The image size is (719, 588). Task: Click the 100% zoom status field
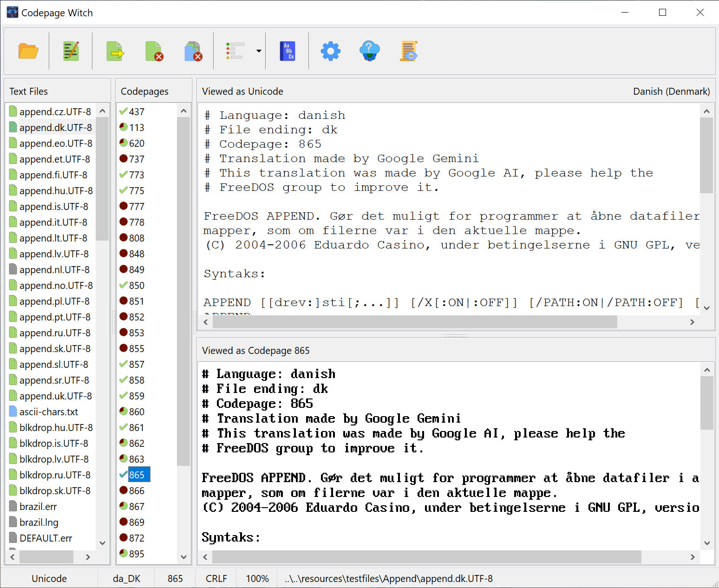[257, 579]
